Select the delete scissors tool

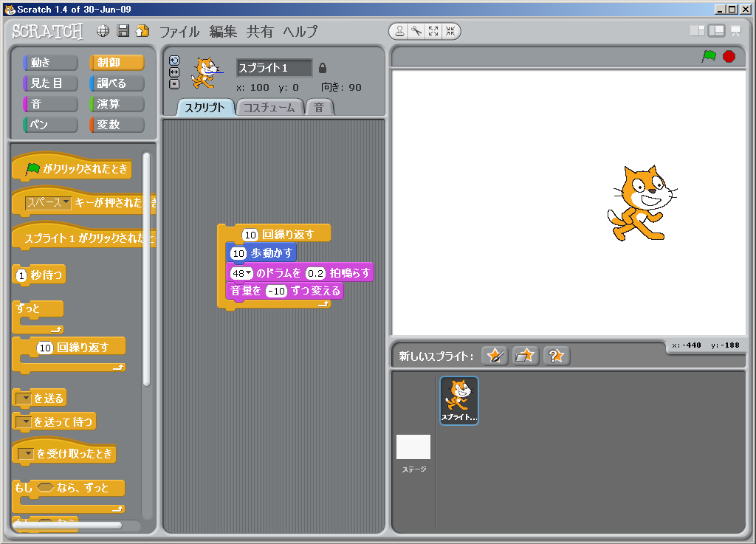[416, 31]
